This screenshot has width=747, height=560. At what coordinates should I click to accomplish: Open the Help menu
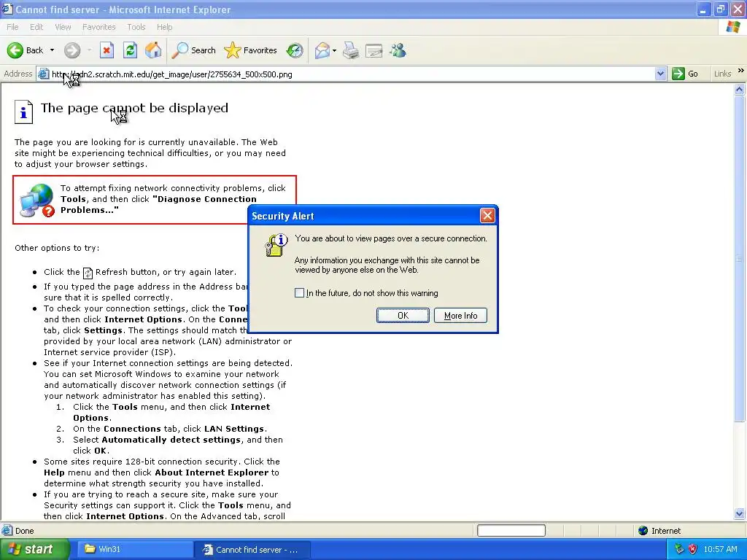click(164, 27)
